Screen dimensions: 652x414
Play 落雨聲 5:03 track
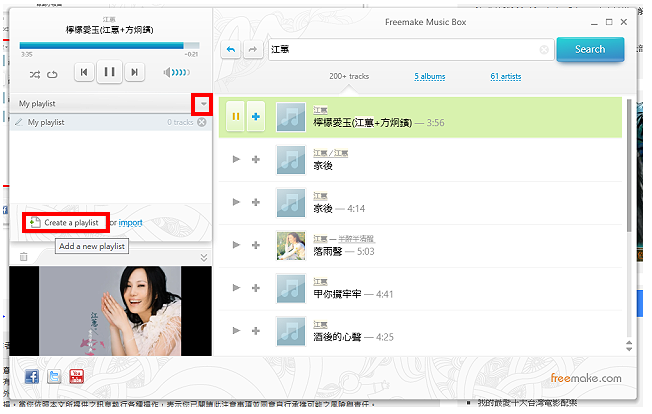(236, 245)
